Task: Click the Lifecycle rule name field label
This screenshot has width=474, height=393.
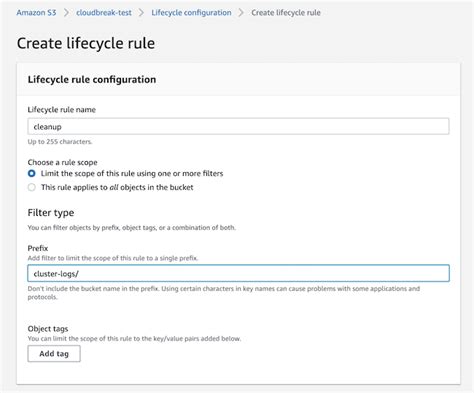Action: point(62,110)
